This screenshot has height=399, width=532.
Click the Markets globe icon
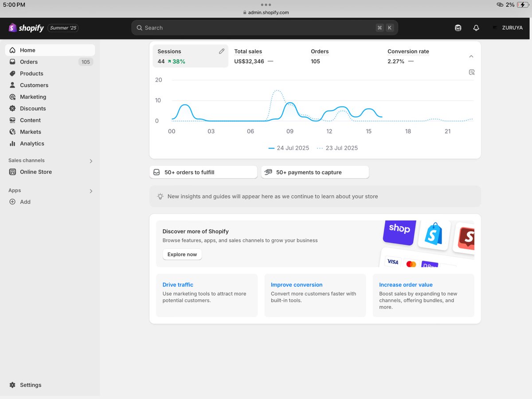tap(12, 132)
